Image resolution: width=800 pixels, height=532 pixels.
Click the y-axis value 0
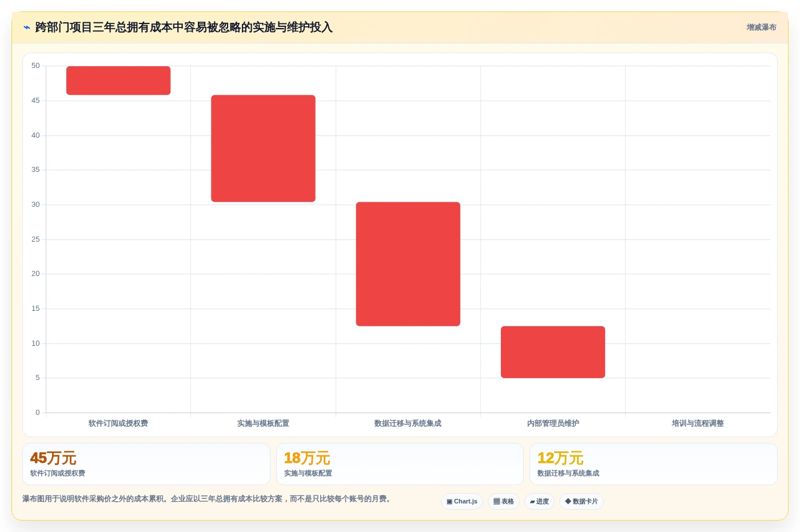pyautogui.click(x=38, y=413)
